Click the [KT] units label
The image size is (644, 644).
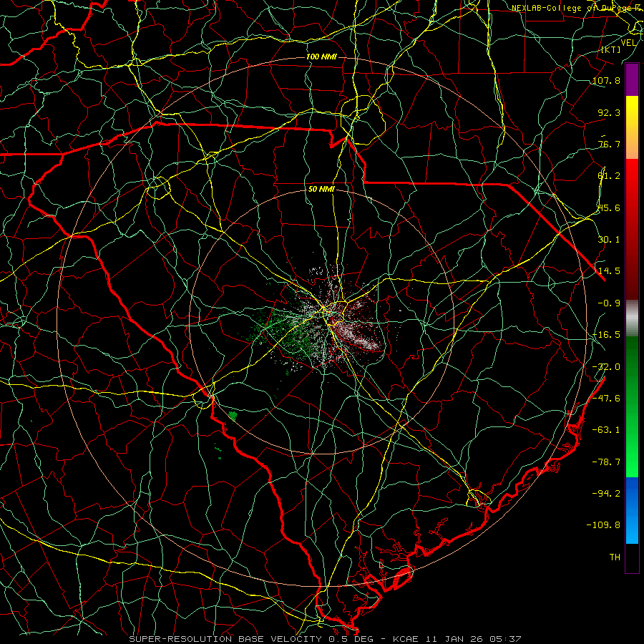[x=611, y=49]
